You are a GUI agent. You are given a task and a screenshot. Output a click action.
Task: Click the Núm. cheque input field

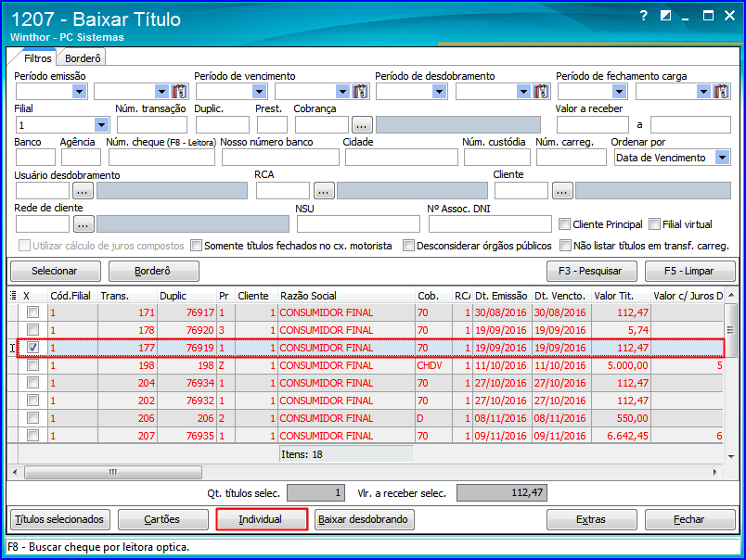click(x=161, y=158)
